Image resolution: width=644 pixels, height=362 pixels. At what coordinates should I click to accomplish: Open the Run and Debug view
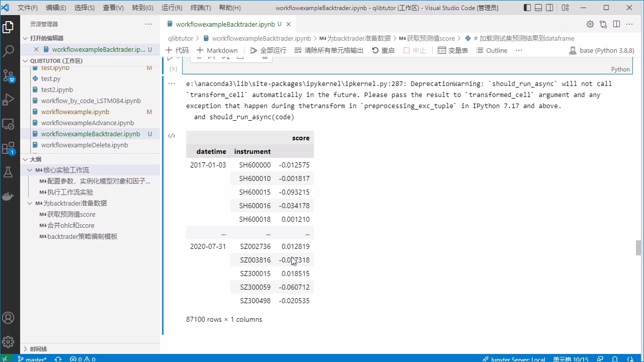[9, 99]
